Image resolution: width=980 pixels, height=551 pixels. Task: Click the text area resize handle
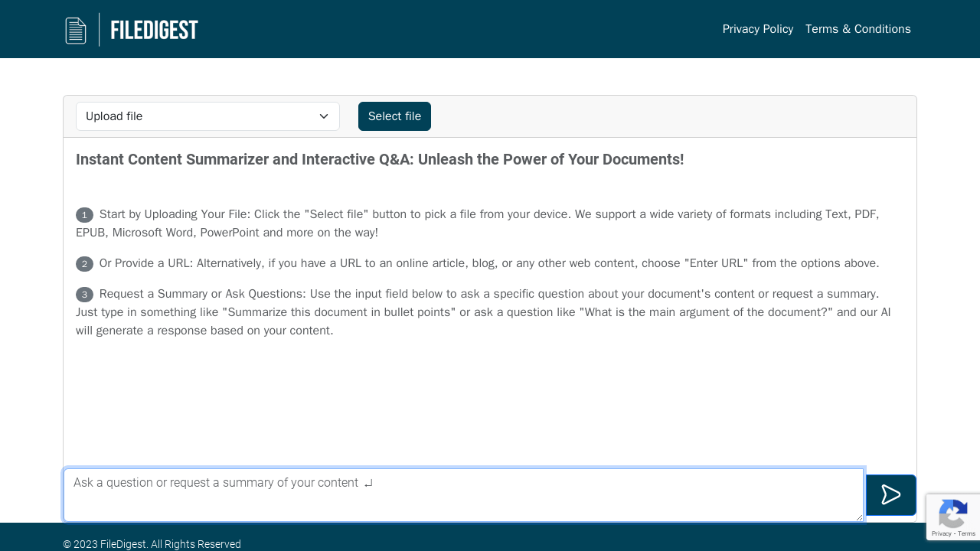859,517
